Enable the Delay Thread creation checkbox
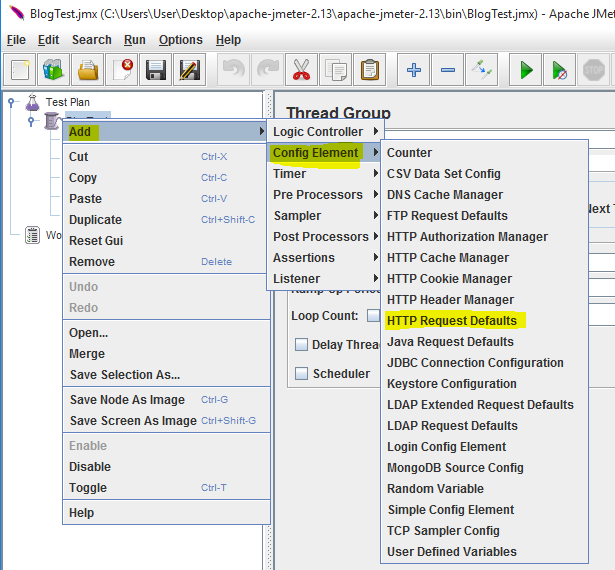This screenshot has height=570, width=615. click(x=301, y=344)
